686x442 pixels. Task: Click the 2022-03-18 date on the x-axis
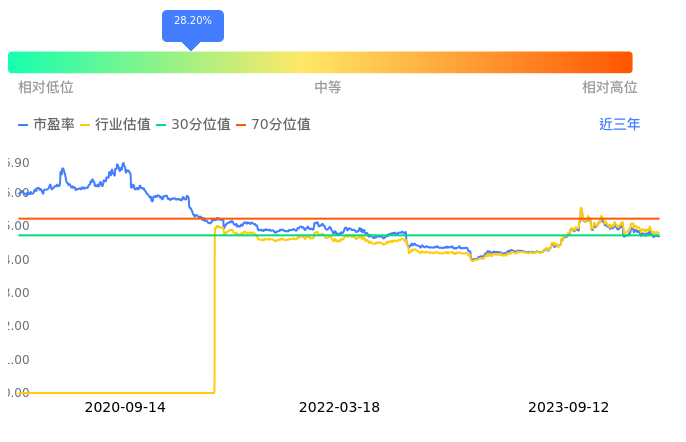[339, 407]
